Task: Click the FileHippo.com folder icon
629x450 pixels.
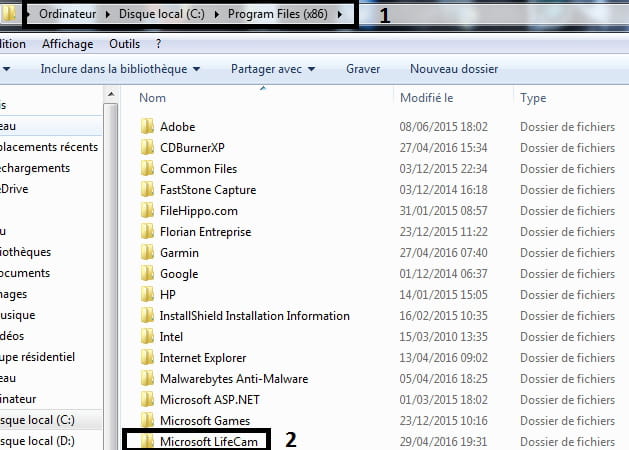Action: (147, 210)
